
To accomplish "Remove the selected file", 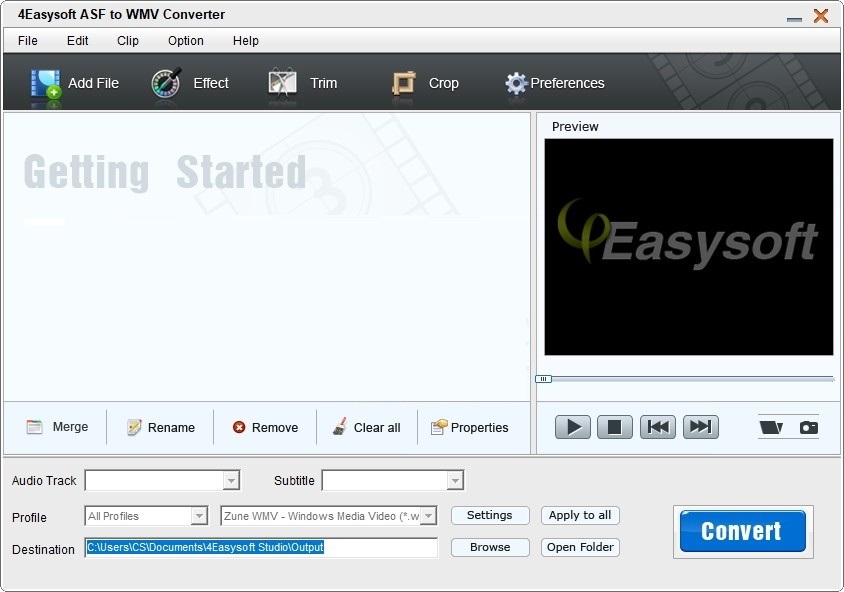I will pos(265,427).
